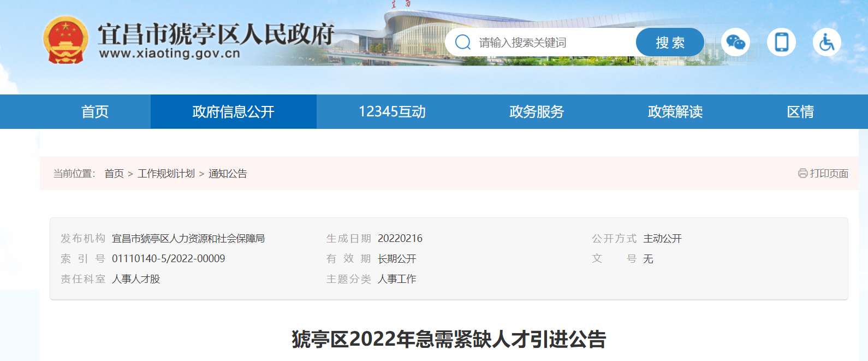This screenshot has height=361, width=868.
Task: Click the 主题分类 label
Action: [x=349, y=279]
